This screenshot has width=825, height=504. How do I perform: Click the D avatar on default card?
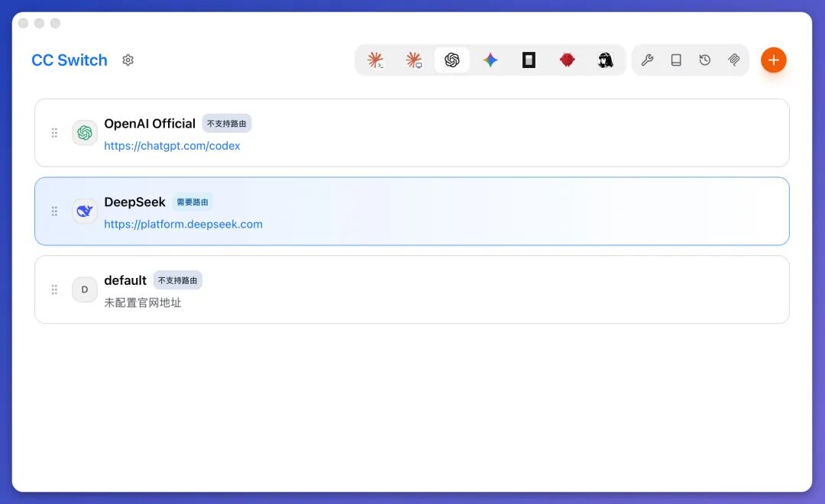pos(85,289)
